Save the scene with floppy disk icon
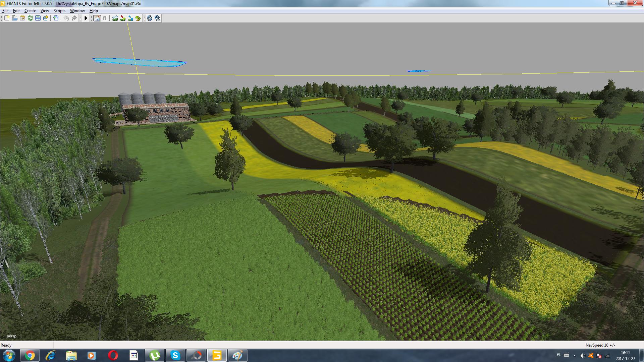The width and height of the screenshot is (644, 362). point(38,18)
